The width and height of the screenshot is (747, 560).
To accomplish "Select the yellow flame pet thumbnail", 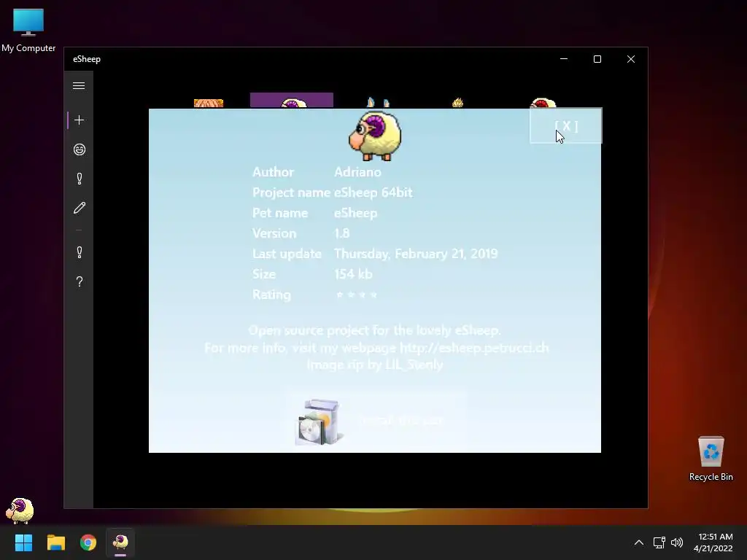I will (x=458, y=102).
